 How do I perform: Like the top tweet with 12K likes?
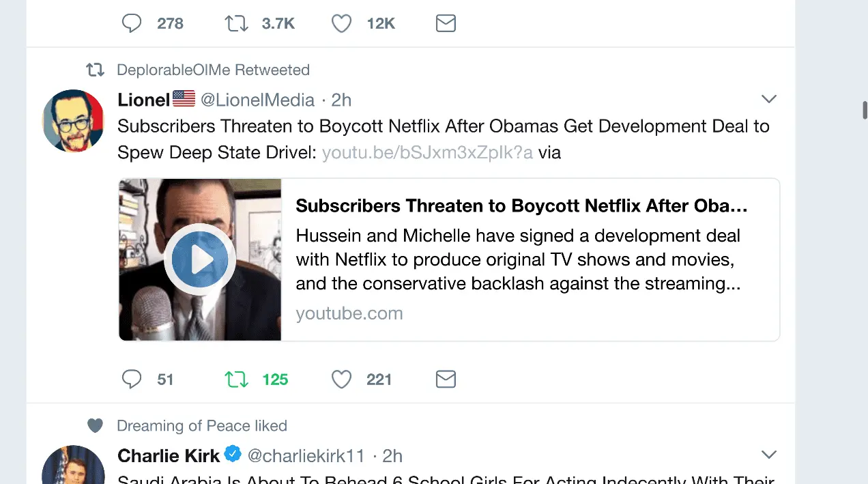341,24
